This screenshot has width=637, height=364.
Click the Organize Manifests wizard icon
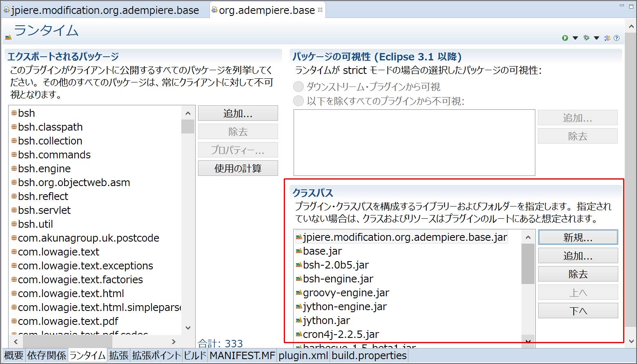tap(607, 38)
